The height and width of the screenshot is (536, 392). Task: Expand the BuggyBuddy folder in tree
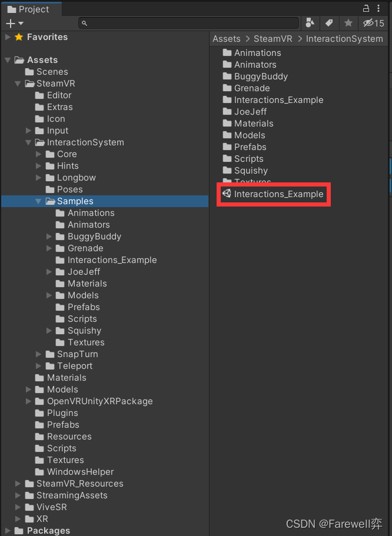49,237
